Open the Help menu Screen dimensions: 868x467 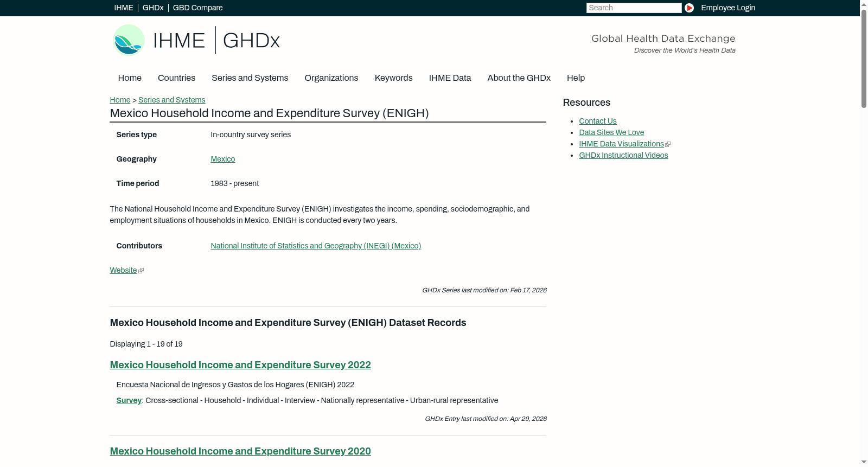576,78
